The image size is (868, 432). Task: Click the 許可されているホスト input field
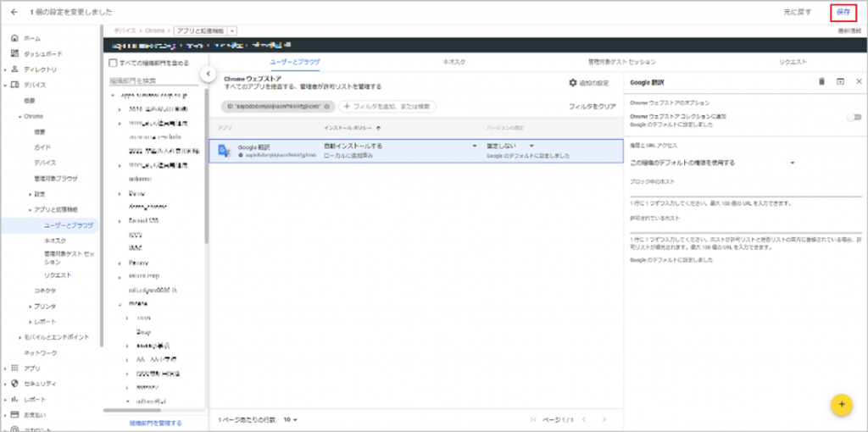(x=746, y=227)
